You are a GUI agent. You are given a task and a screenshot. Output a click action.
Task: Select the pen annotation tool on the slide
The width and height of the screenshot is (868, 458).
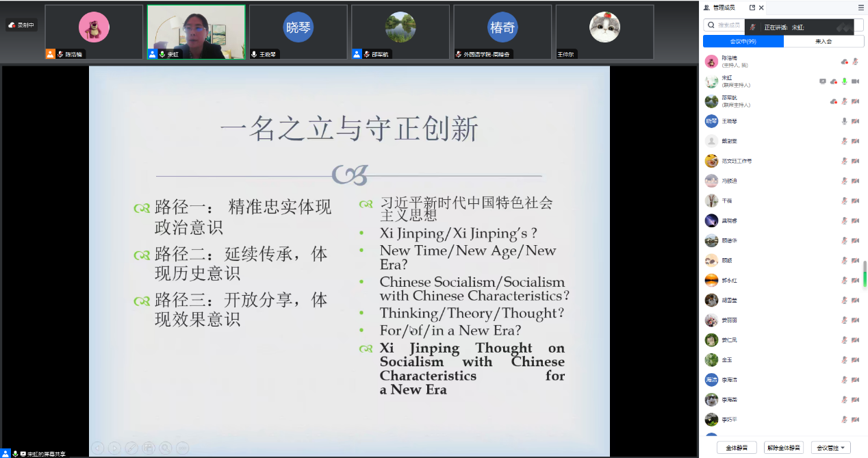tap(131, 448)
